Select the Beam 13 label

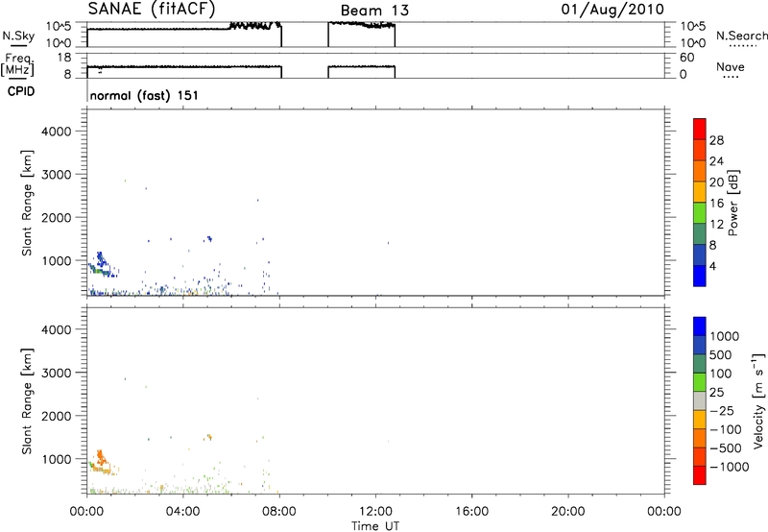click(374, 11)
